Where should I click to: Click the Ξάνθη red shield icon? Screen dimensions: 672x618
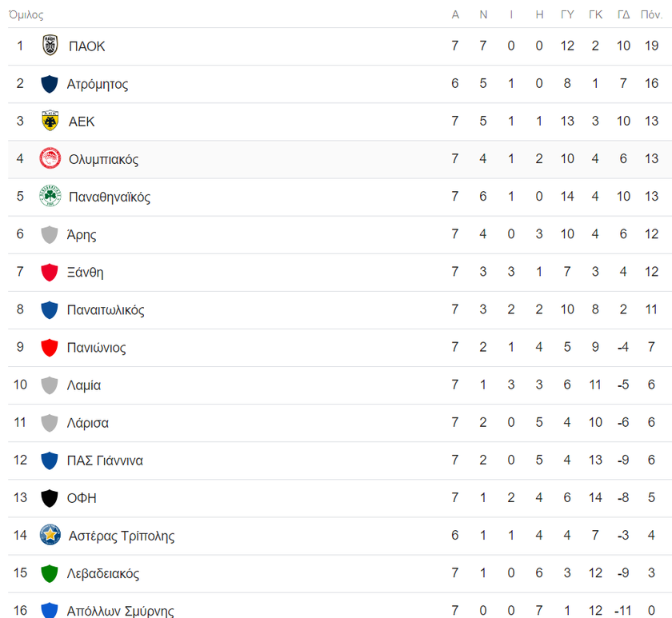(50, 273)
